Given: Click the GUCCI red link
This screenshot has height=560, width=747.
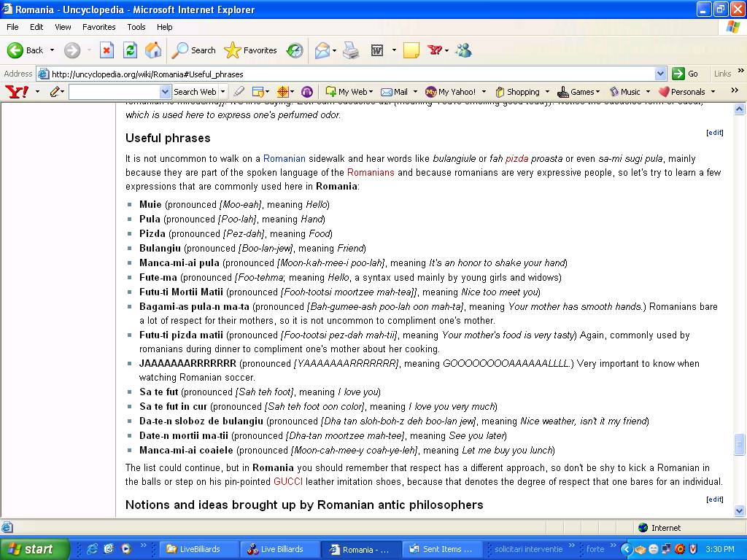Looking at the screenshot, I should point(287,482).
